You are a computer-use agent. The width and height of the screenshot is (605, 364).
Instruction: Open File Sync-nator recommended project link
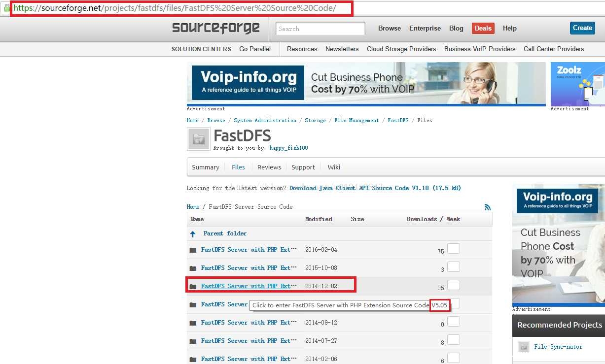[558, 347]
